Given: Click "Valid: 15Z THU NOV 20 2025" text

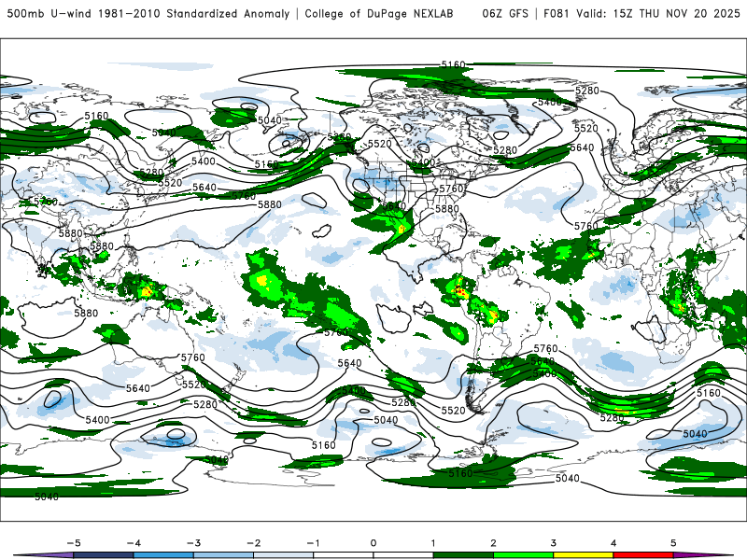Looking at the screenshot, I should (x=658, y=13).
